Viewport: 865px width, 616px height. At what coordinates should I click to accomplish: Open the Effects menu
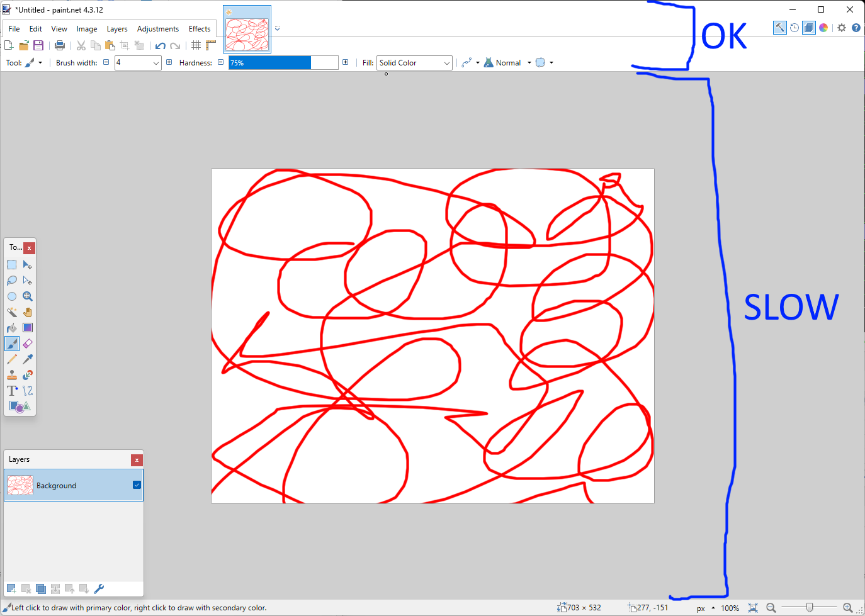coord(200,29)
